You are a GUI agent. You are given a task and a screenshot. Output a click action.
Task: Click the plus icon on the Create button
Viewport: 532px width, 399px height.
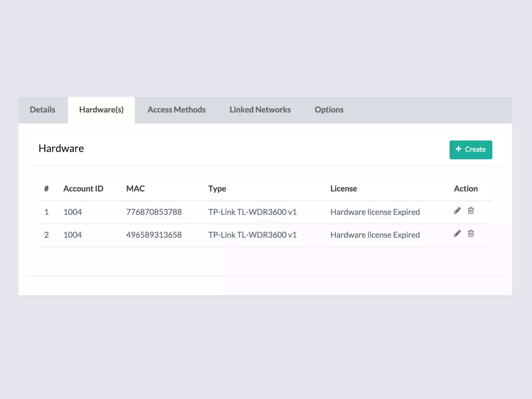[458, 149]
